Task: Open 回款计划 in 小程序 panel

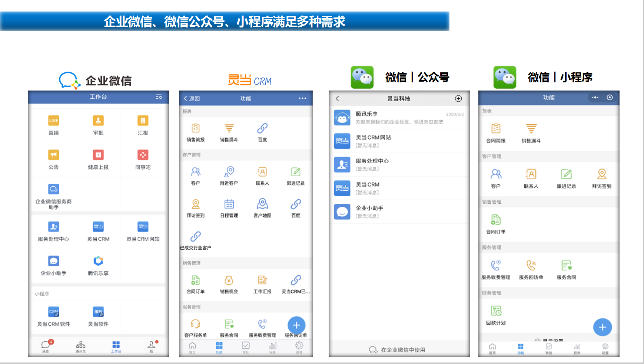Action: tap(496, 311)
